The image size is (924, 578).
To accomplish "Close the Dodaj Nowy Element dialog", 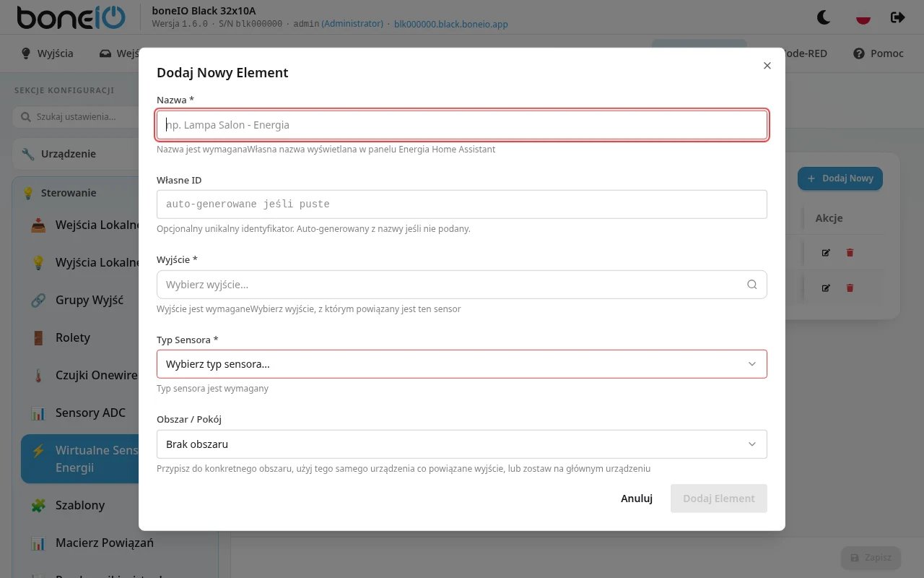I will tap(767, 66).
